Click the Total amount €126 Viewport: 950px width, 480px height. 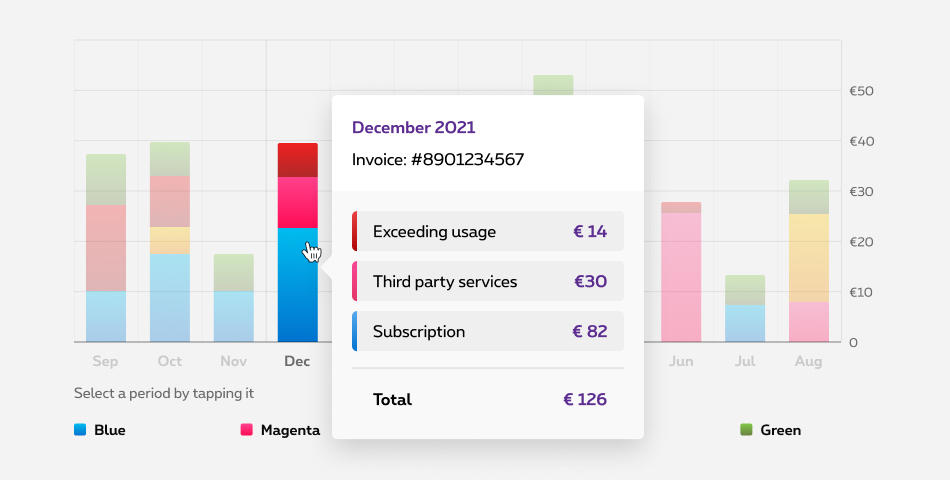[x=585, y=399]
